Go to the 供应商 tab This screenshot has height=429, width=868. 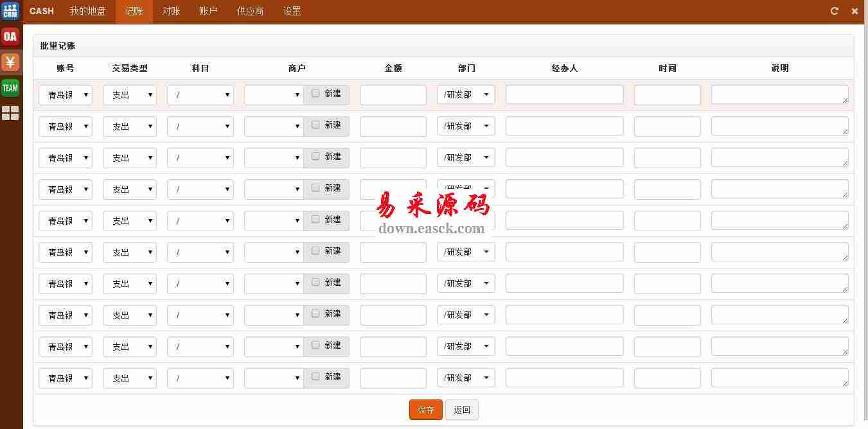click(x=250, y=12)
